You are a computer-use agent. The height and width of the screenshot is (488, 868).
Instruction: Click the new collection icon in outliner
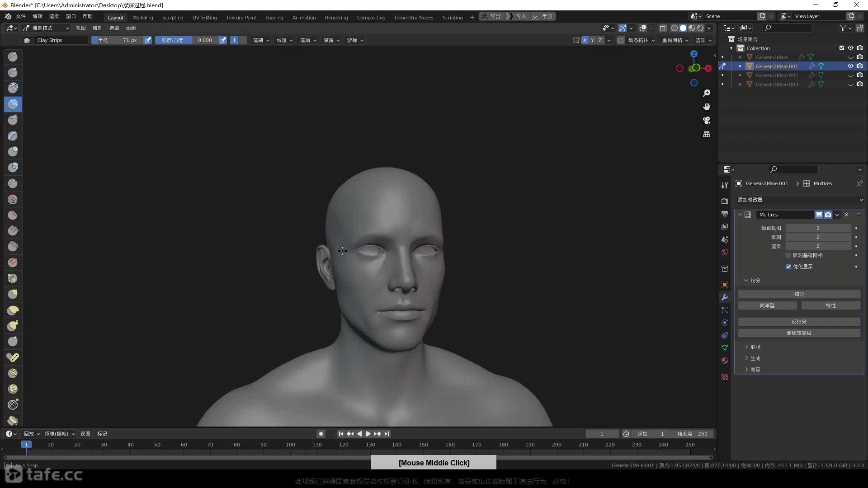860,28
